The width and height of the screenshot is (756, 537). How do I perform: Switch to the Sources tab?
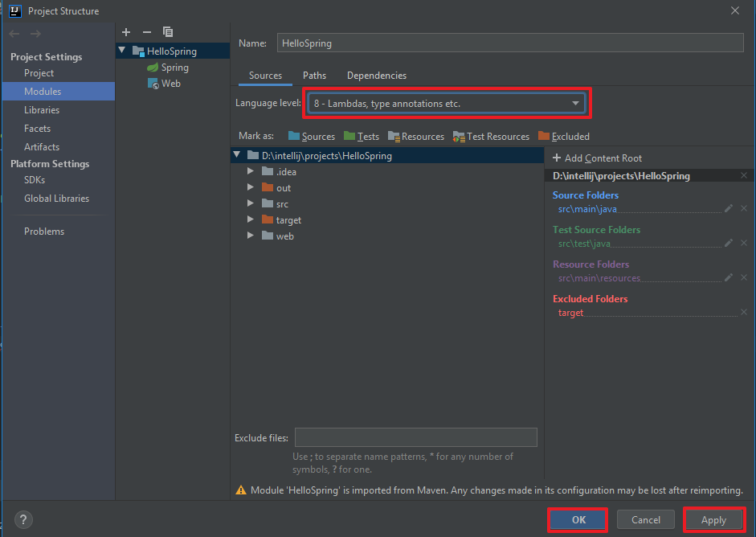265,76
